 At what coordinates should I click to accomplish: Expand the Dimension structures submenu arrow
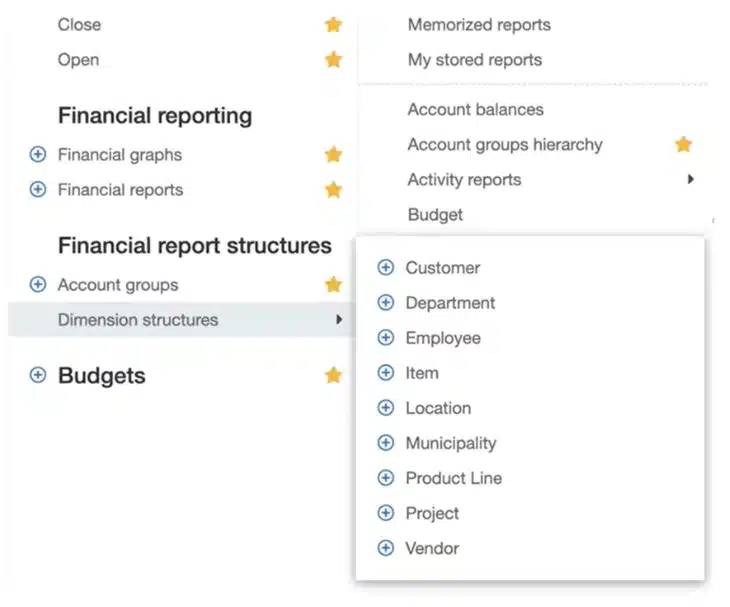coord(339,320)
